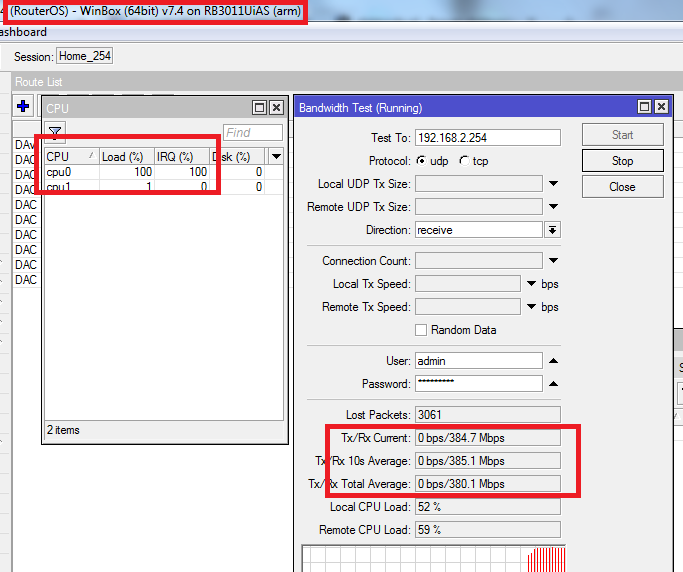683x572 pixels.
Task: Click the Find search box in CPU window
Action: click(253, 132)
